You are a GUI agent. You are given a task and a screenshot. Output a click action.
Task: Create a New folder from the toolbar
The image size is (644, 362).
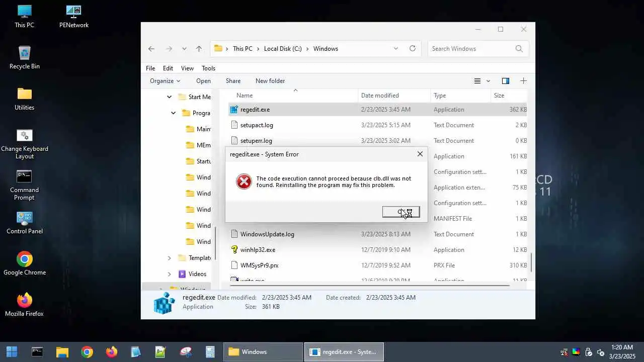[270, 81]
